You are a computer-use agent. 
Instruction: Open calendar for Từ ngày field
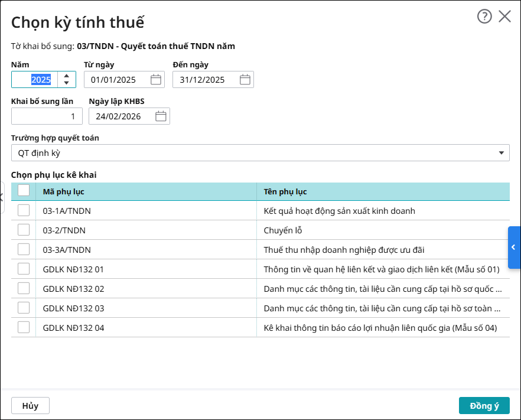coord(156,80)
